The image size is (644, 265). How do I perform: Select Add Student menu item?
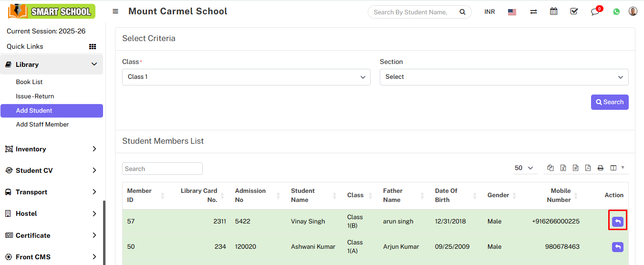click(x=52, y=111)
